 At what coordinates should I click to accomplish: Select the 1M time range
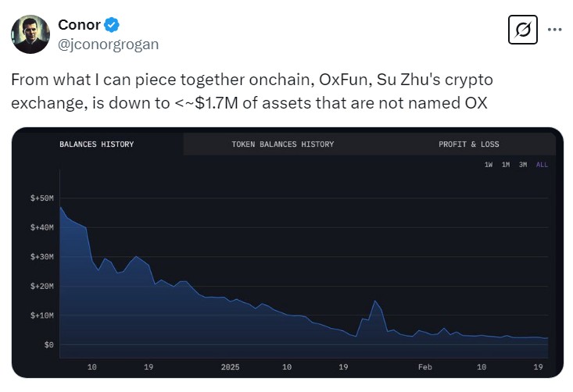point(506,165)
